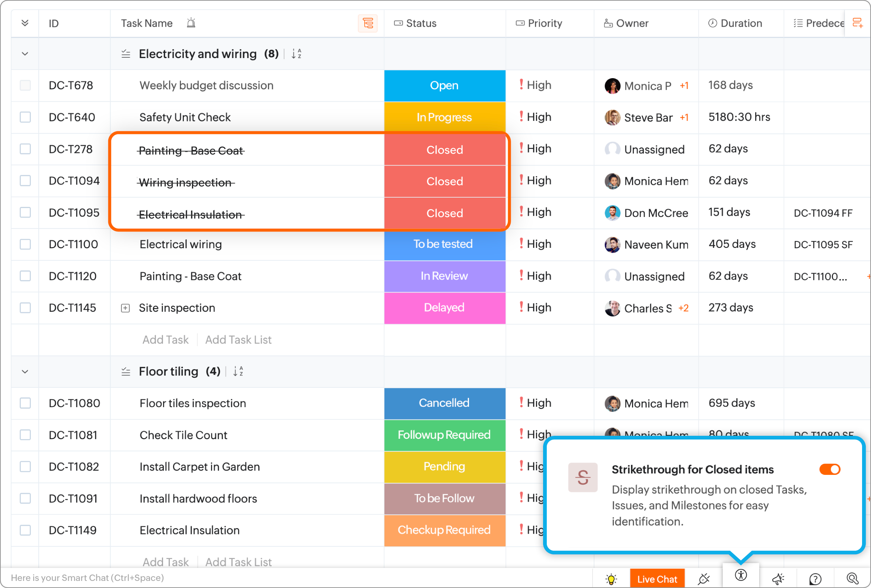Check the box for DC-T640 task
The image size is (871, 588).
tap(25, 117)
